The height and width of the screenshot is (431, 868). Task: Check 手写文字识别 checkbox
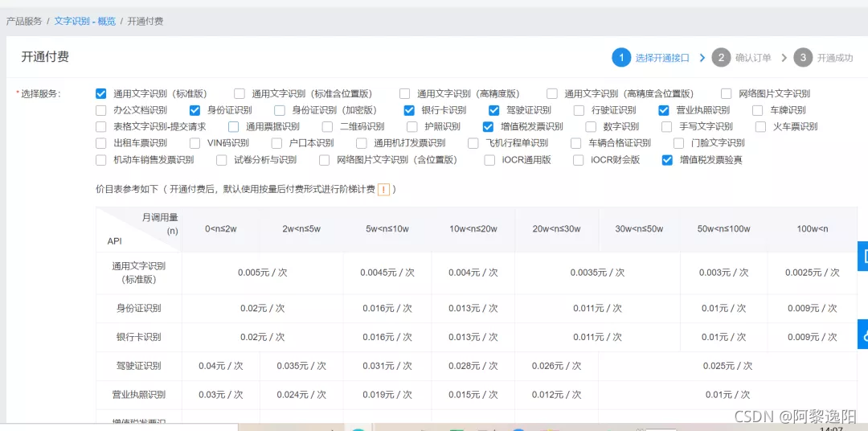[667, 127]
